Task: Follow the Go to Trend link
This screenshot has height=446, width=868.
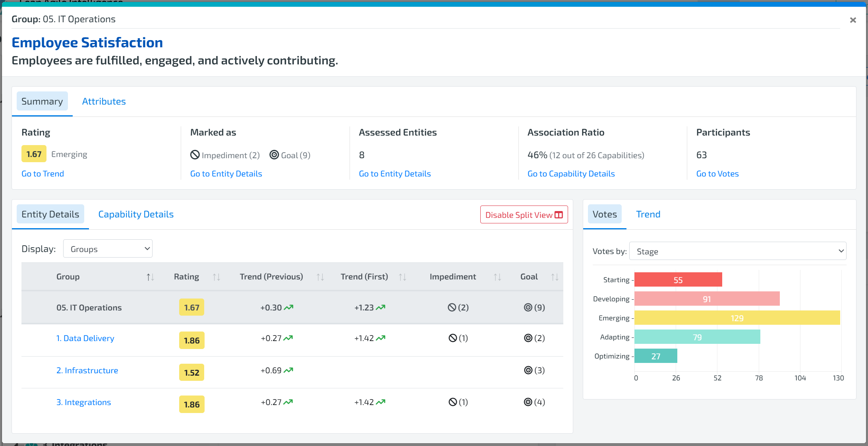Action: tap(43, 174)
